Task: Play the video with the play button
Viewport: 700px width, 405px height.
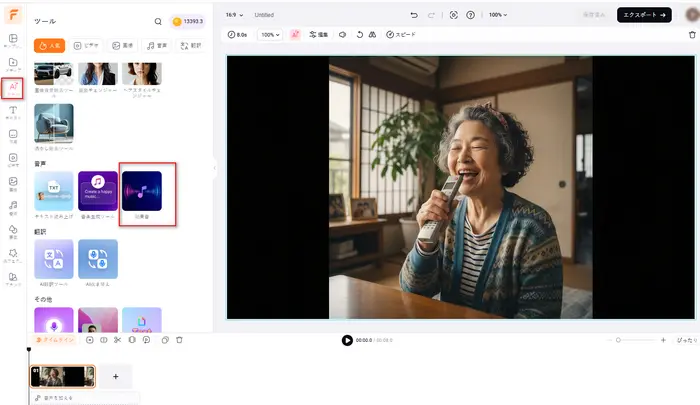Action: pyautogui.click(x=347, y=340)
